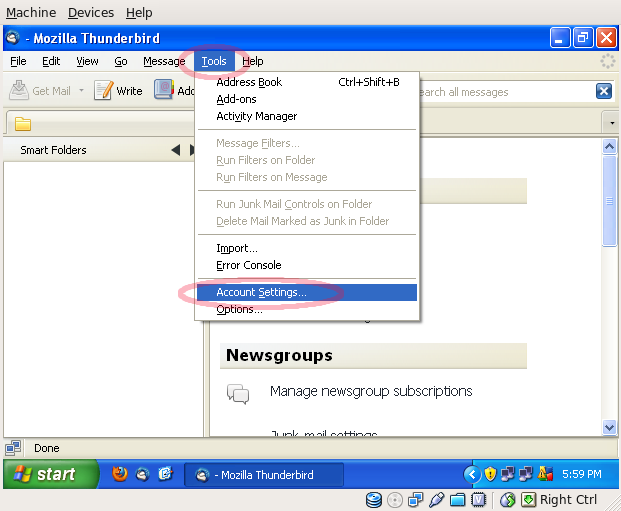Select Add-ons in Tools menu
Screen dimensions: 621x511
[x=307, y=99]
